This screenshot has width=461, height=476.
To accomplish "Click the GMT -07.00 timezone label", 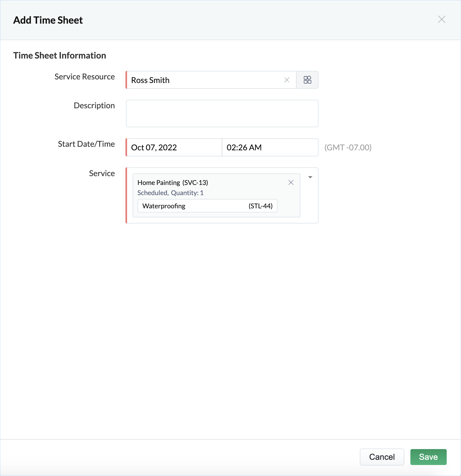I will [x=348, y=148].
